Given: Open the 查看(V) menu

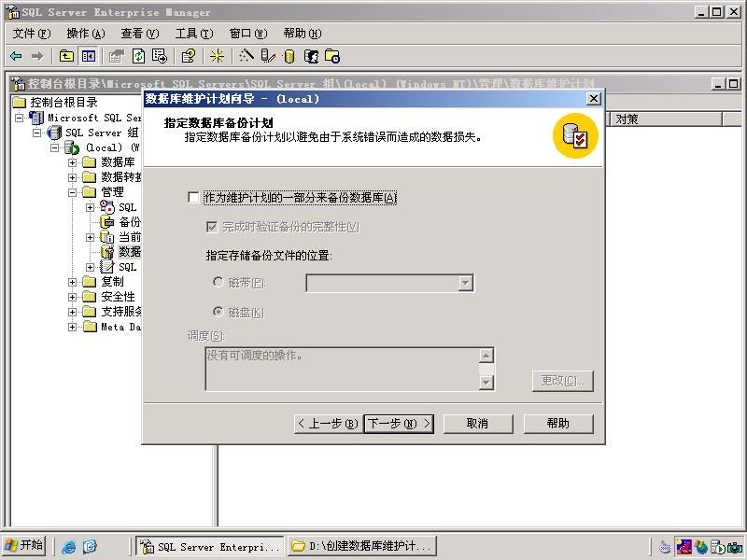Looking at the screenshot, I should click(x=139, y=34).
